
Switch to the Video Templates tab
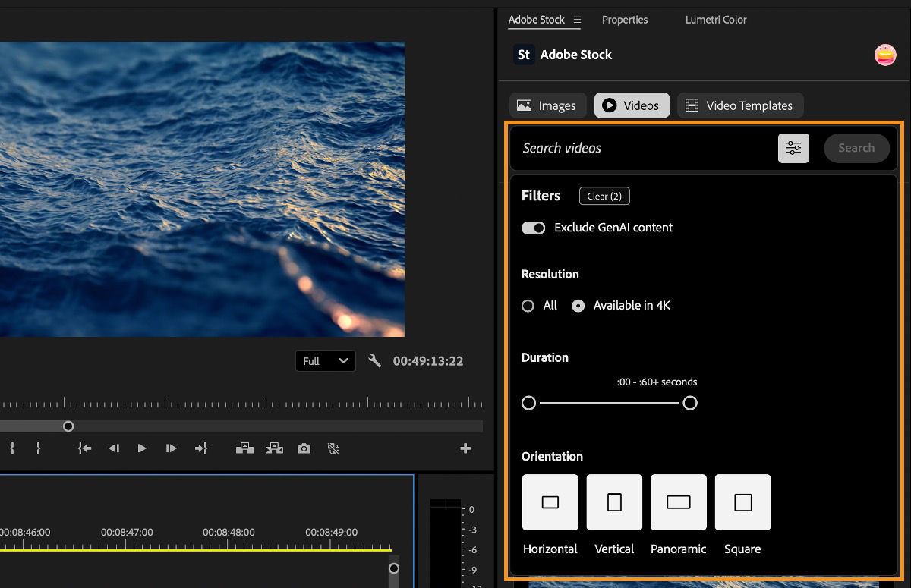pos(740,105)
